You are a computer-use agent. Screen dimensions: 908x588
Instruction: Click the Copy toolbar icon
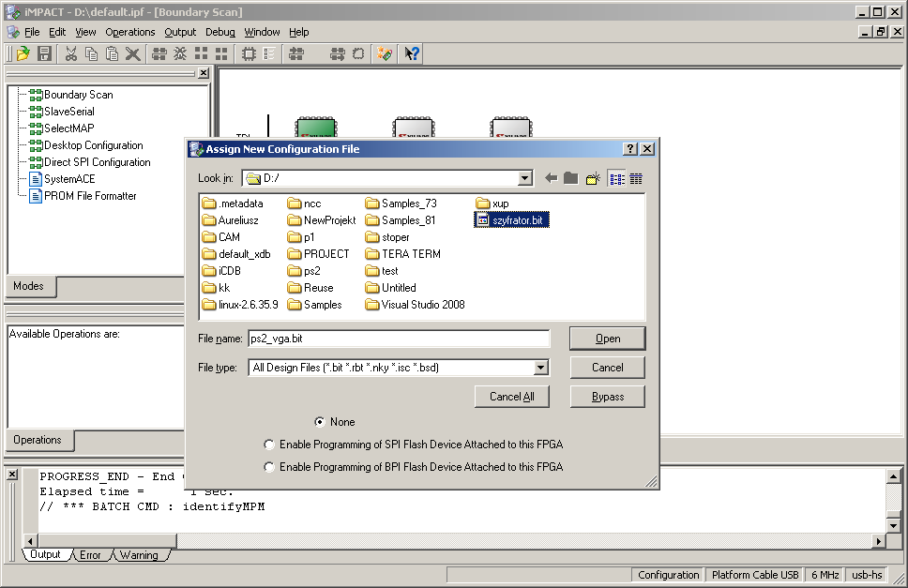point(92,53)
